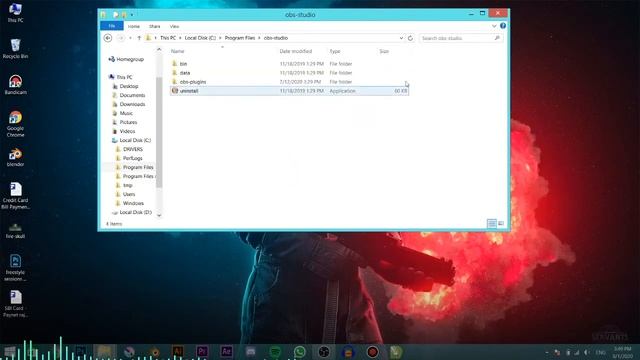The height and width of the screenshot is (360, 640).
Task: Expand breadcrumb arrow after Program Files
Action: (259, 38)
